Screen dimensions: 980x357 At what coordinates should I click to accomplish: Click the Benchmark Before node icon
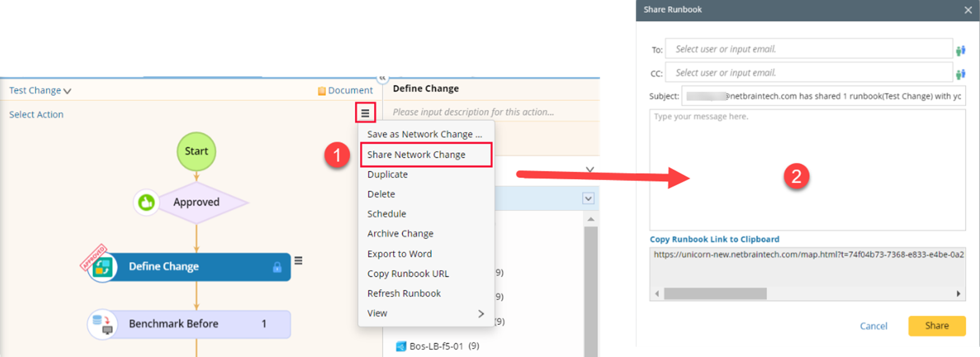click(103, 324)
